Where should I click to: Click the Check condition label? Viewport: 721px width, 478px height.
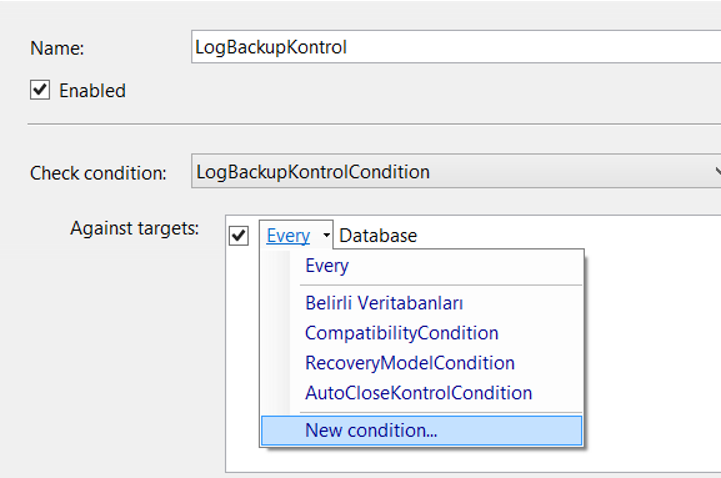pos(98,173)
